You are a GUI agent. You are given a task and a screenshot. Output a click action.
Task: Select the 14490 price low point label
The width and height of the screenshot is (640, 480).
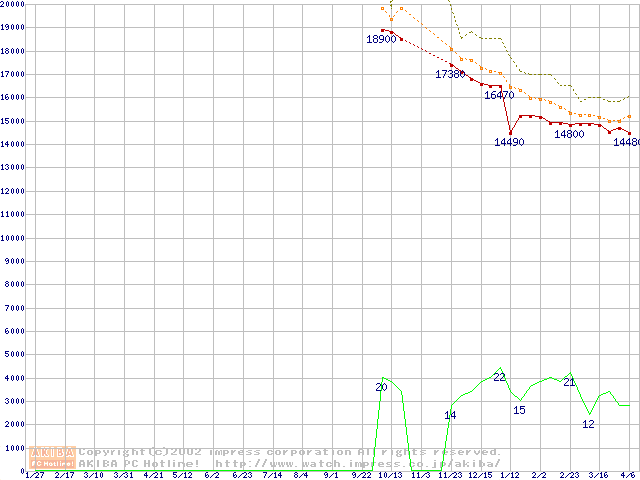[x=509, y=142]
